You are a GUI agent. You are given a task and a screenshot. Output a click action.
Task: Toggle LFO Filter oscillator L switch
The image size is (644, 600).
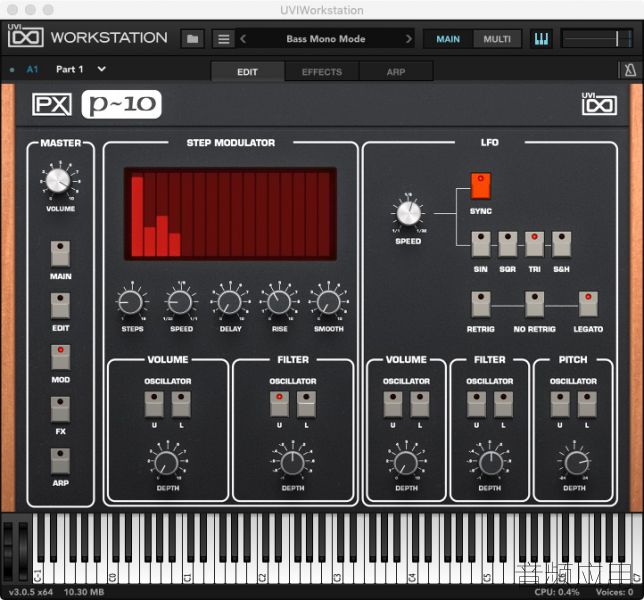click(504, 404)
